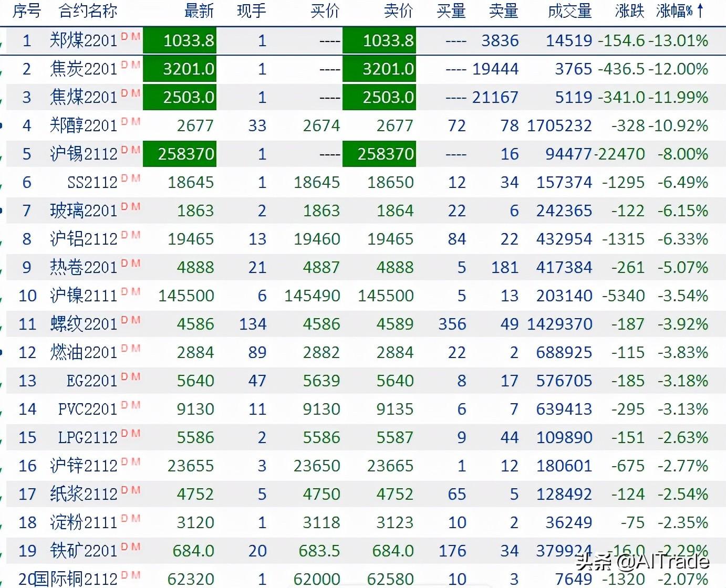Select the 螺纹2201 contract name
This screenshot has width=726, height=588.
click(84, 324)
